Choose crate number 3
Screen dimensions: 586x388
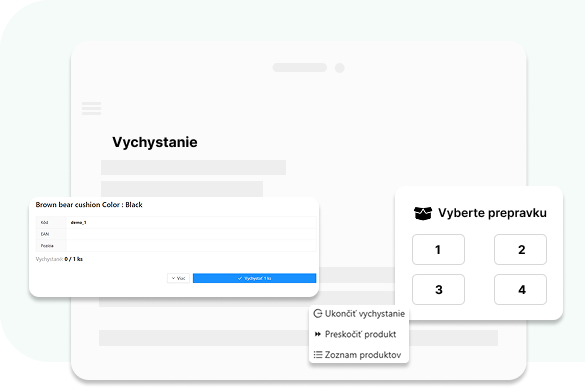(438, 290)
